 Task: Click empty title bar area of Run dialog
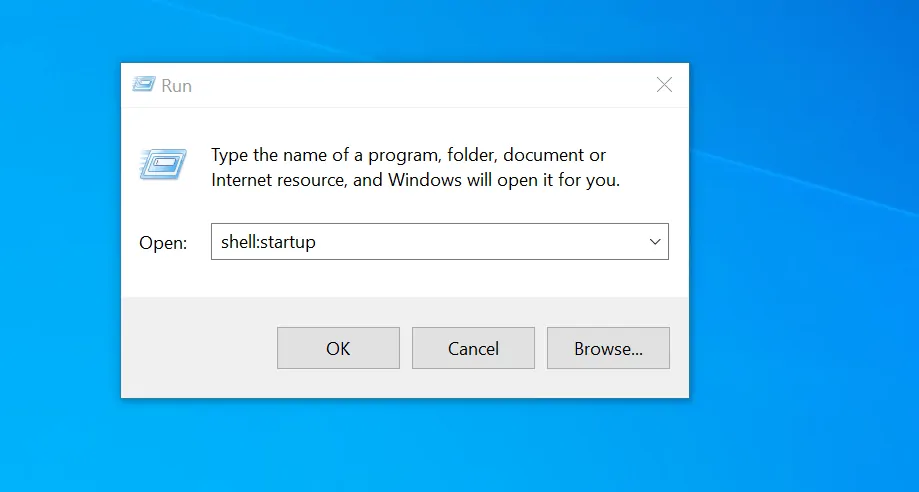(400, 85)
